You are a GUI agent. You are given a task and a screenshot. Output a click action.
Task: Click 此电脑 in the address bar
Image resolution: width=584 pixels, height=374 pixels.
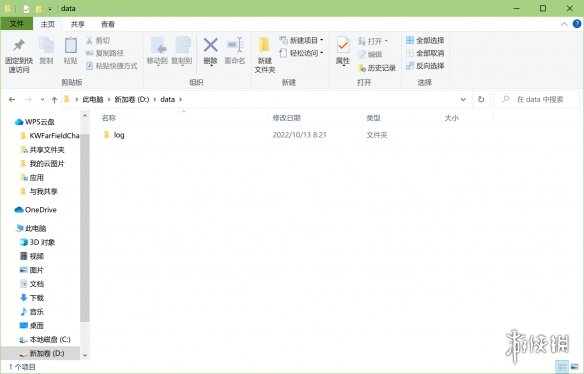pos(93,99)
